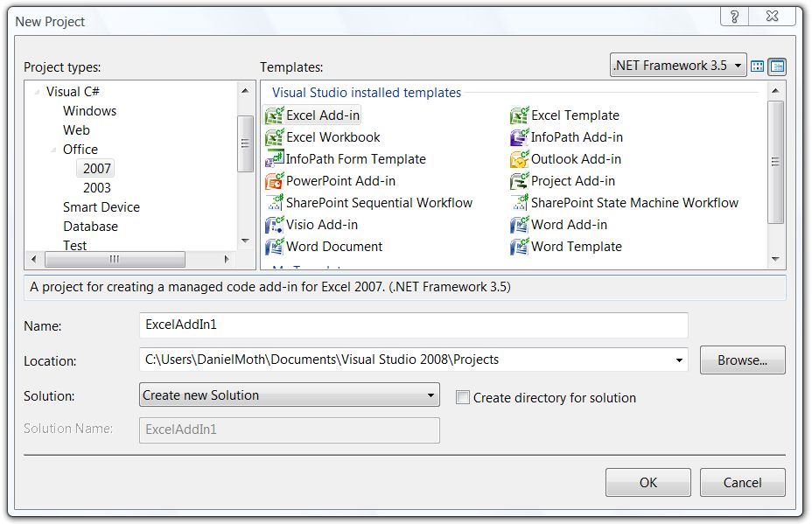Pick the Project Add-in template icon

click(519, 181)
